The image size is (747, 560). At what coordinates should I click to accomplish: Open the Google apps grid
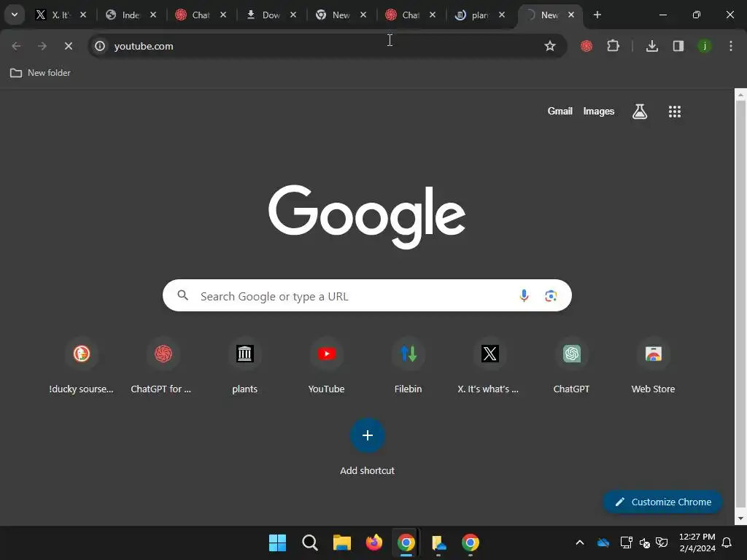coord(675,112)
